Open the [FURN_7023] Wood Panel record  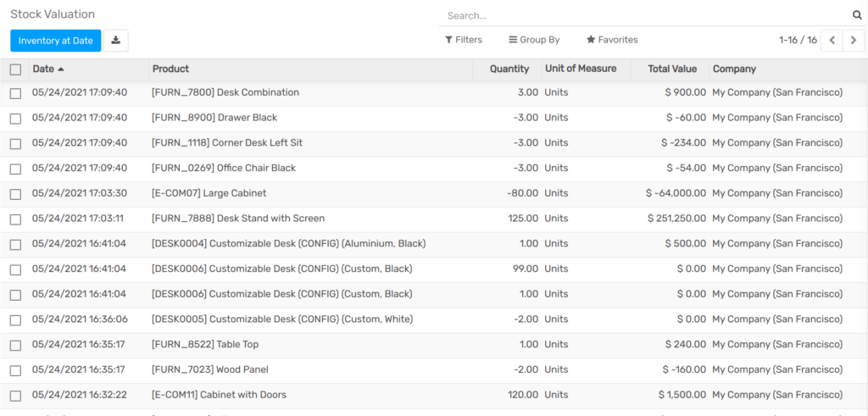pyautogui.click(x=210, y=369)
